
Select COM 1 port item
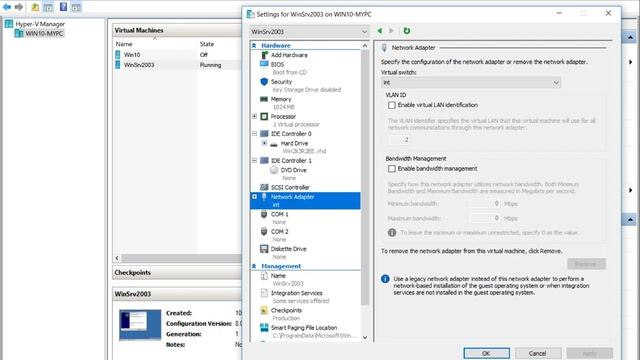coord(280,214)
